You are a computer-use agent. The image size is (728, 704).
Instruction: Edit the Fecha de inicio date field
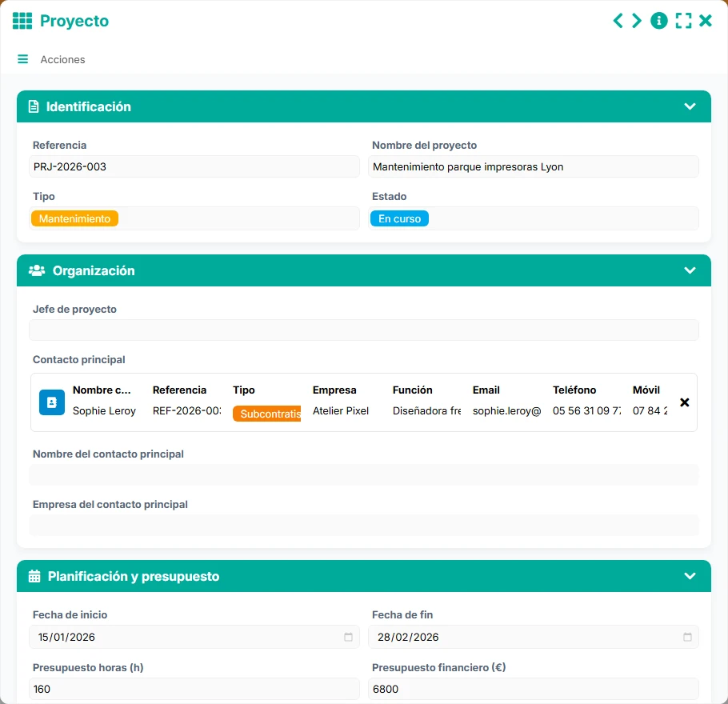194,637
